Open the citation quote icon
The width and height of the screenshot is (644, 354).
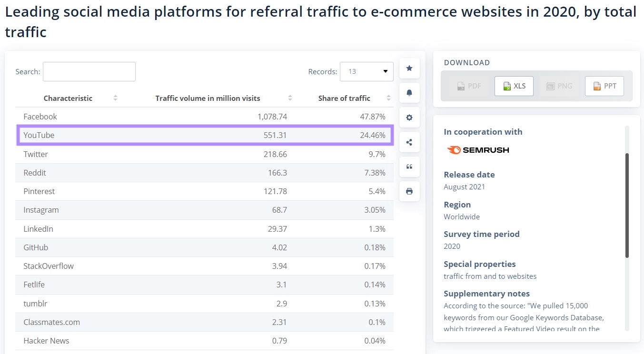point(409,167)
